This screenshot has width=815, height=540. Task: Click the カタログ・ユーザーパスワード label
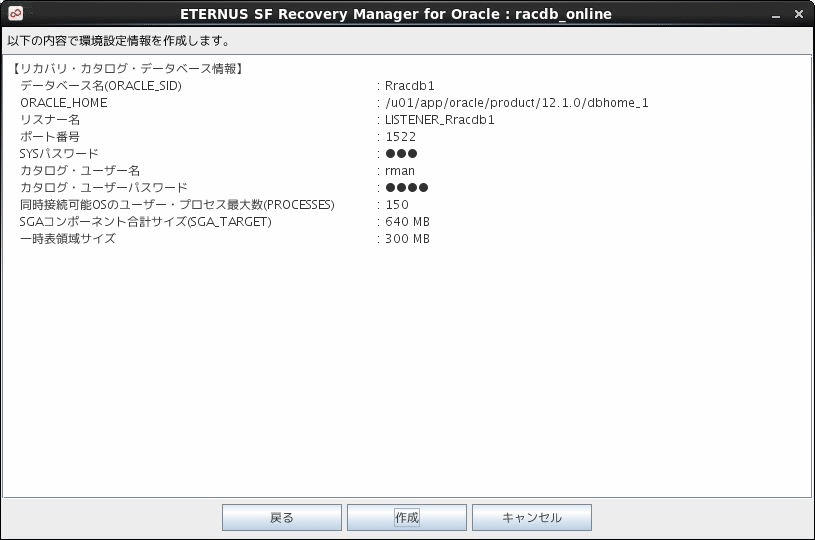tap(103, 188)
